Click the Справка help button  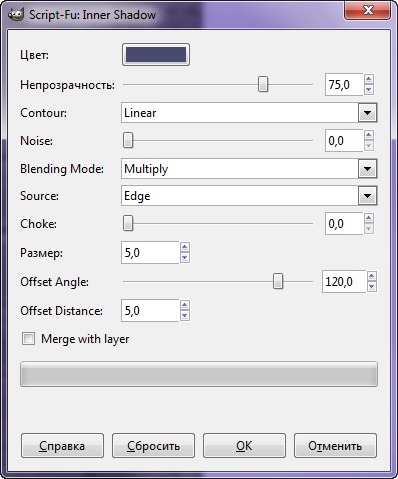click(62, 446)
